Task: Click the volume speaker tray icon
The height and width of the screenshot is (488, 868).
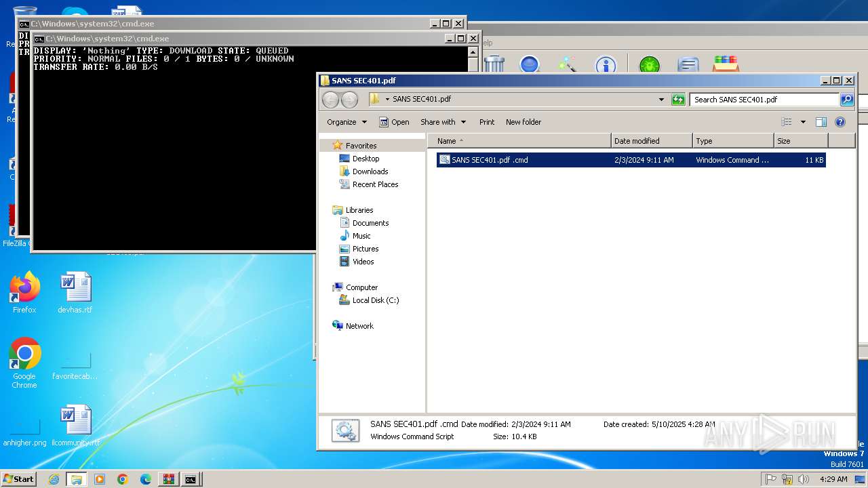Action: (x=804, y=479)
